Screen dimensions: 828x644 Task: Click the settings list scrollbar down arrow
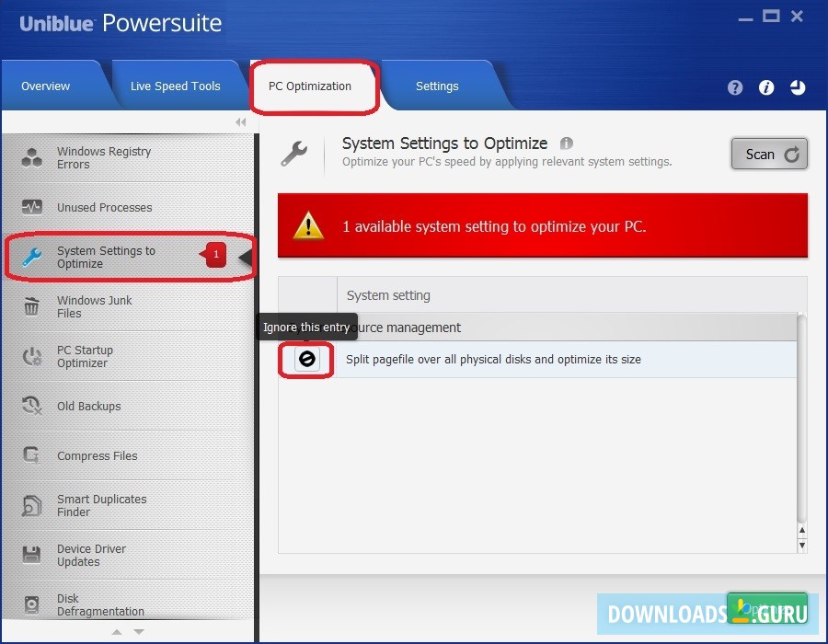point(802,546)
